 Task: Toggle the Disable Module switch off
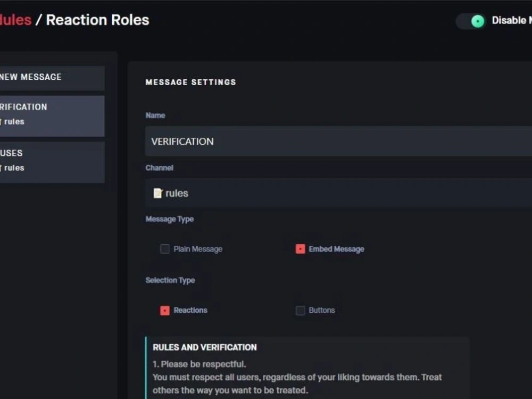pos(471,21)
